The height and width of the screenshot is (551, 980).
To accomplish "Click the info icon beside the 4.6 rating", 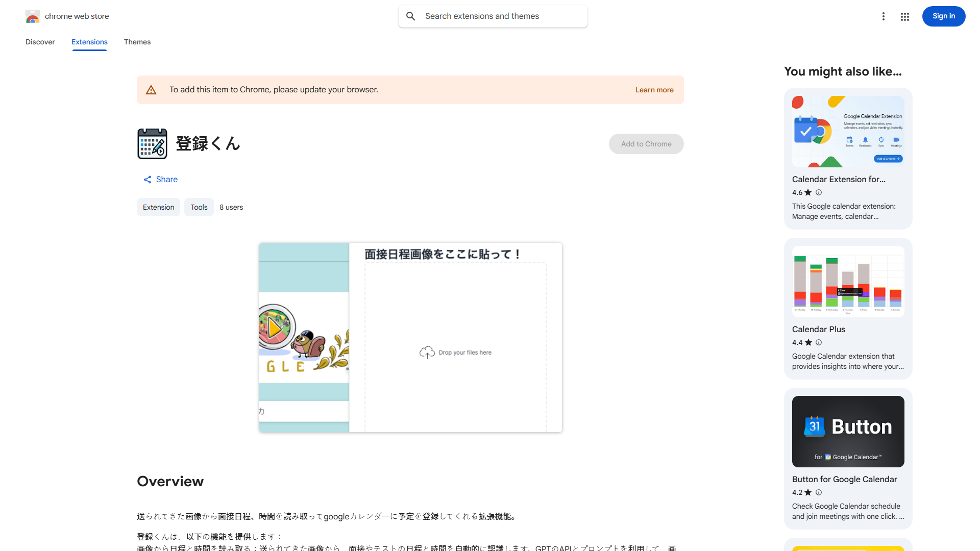I will coord(819,192).
